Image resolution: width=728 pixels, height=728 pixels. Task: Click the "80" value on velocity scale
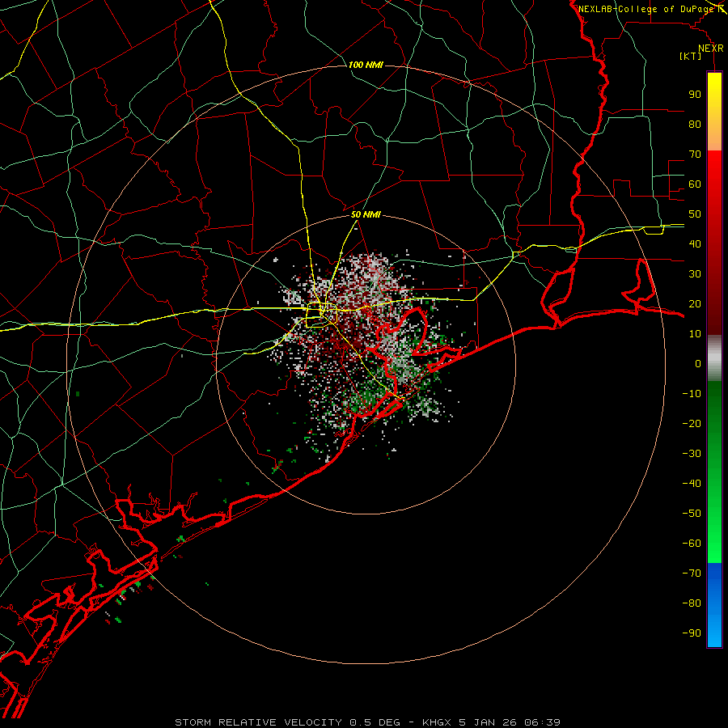695,125
